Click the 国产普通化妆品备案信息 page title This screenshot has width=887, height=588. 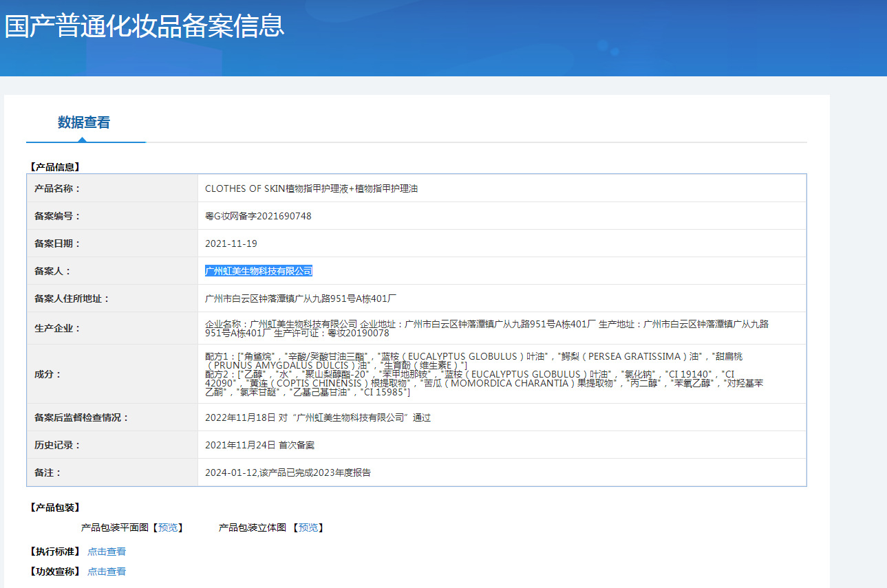click(x=145, y=26)
